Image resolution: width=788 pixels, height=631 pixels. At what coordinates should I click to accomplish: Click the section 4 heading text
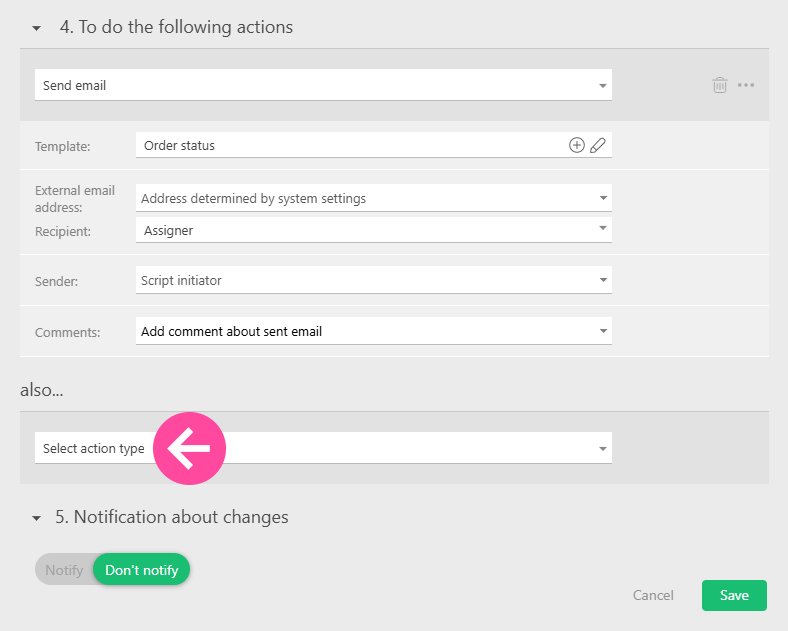(176, 27)
